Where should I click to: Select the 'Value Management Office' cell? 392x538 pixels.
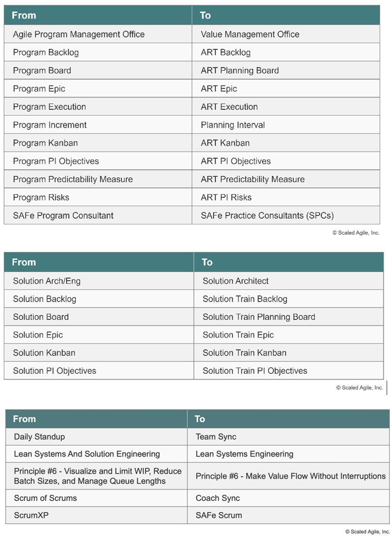click(286, 34)
